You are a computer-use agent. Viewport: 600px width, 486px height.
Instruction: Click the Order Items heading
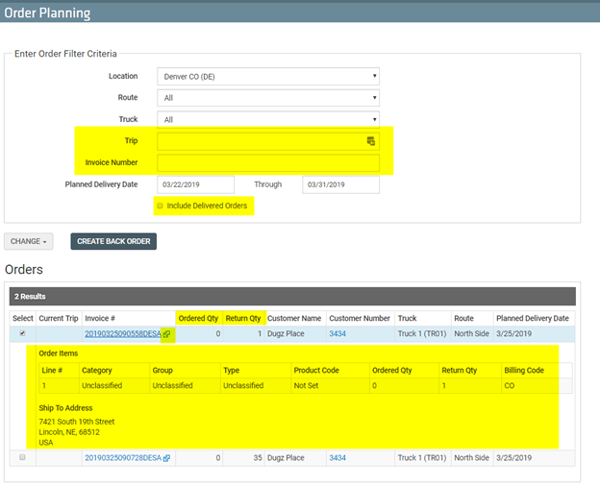pos(58,354)
